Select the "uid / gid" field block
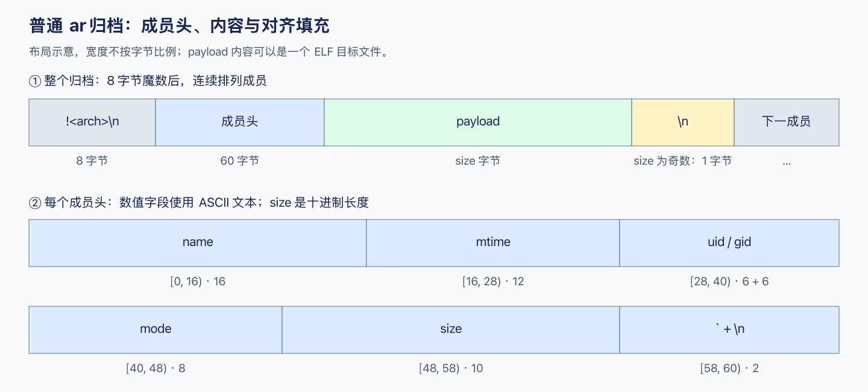 point(729,243)
